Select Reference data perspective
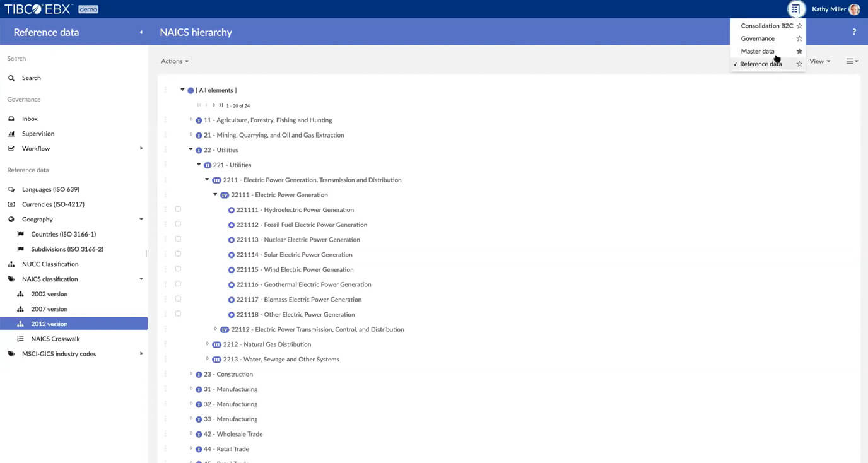 (x=761, y=64)
